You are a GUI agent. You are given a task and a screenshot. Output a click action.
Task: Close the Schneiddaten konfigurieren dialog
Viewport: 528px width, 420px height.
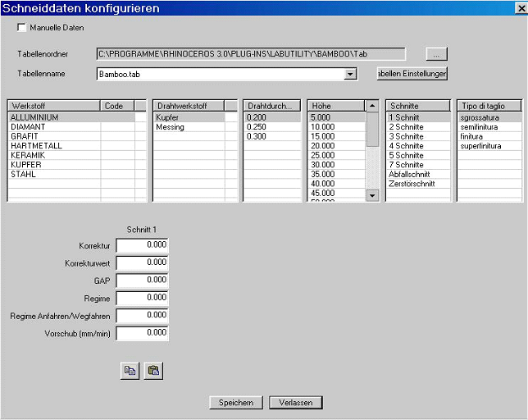click(x=520, y=7)
